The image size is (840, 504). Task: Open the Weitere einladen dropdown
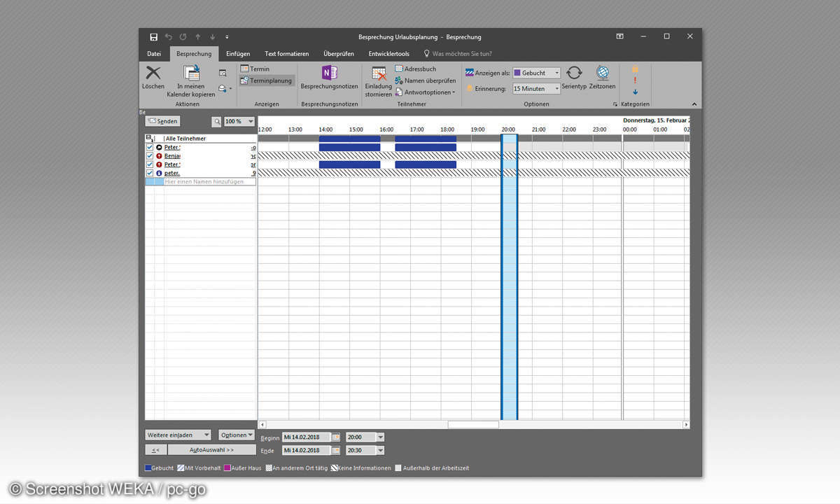click(178, 435)
